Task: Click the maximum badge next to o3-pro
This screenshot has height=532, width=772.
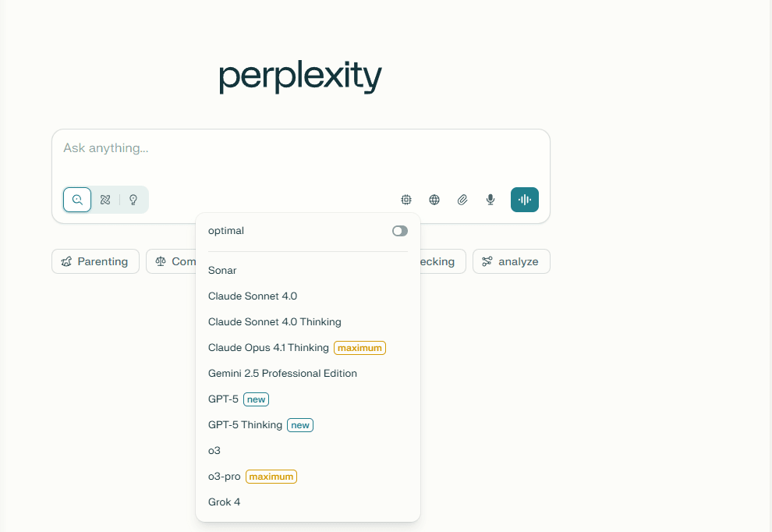Action: [271, 476]
